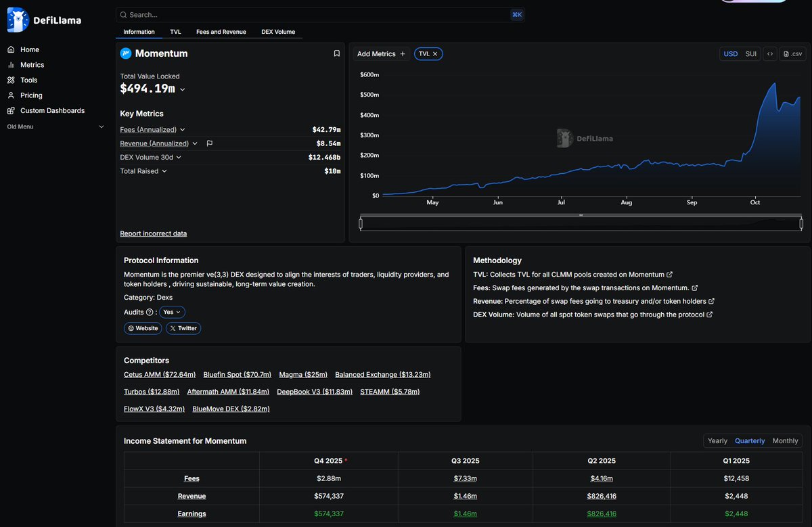The width and height of the screenshot is (812, 527).
Task: Open competitor Aftermath AMM
Action: coord(228,392)
